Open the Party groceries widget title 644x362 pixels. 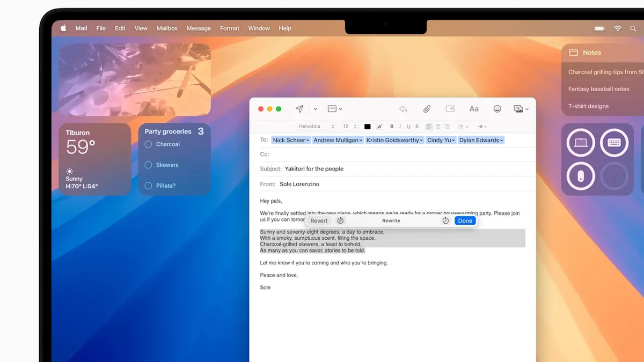coord(168,131)
